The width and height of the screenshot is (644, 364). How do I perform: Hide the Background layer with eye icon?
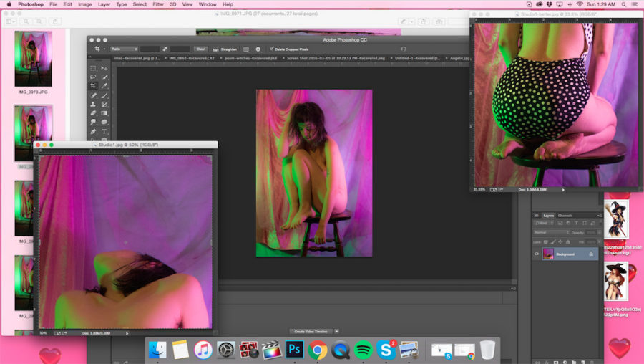pos(537,254)
